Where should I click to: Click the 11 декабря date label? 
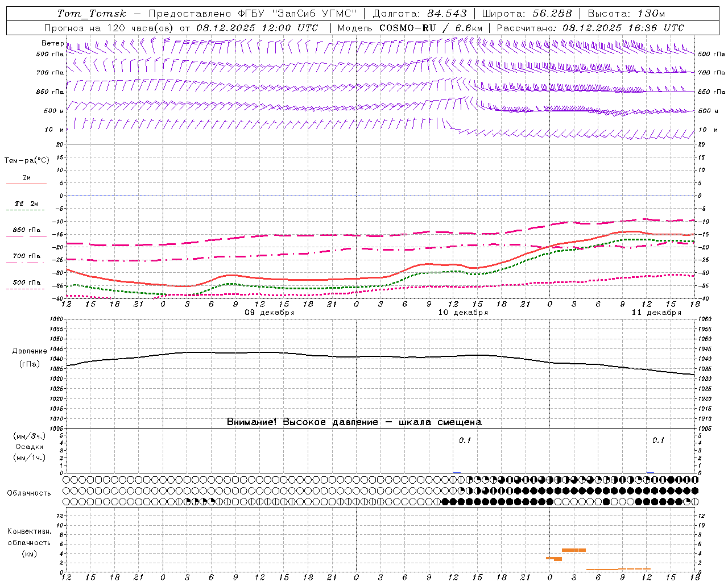[x=656, y=313]
